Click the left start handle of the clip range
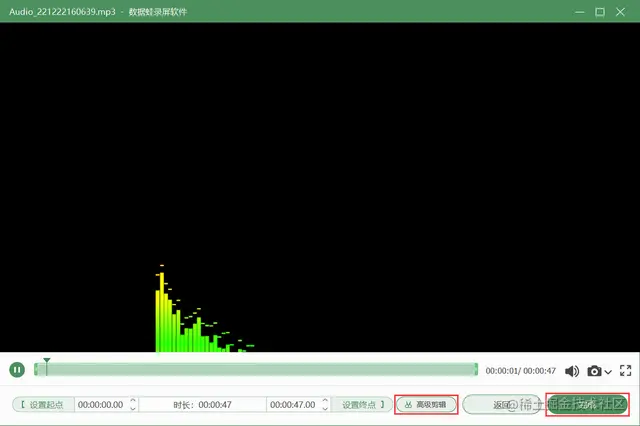This screenshot has height=426, width=640. [36, 370]
